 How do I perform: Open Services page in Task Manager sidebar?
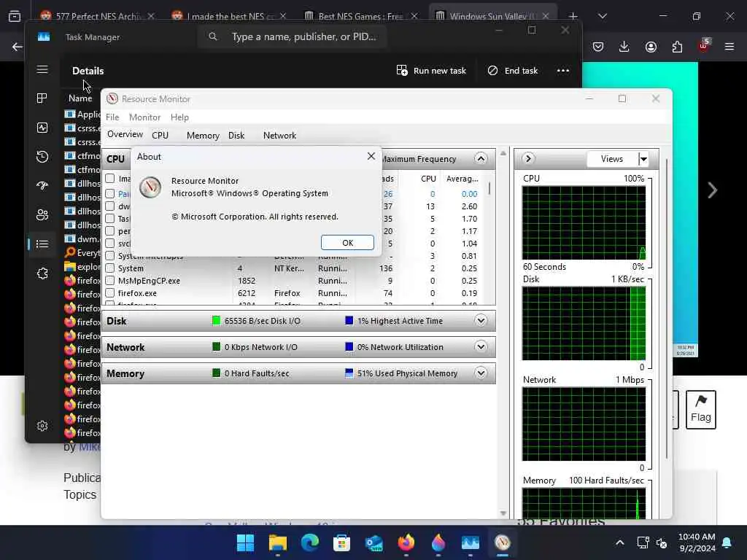[42, 273]
